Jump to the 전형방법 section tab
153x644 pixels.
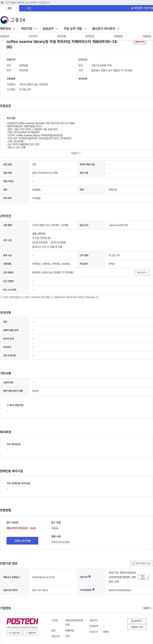[x=118, y=36]
